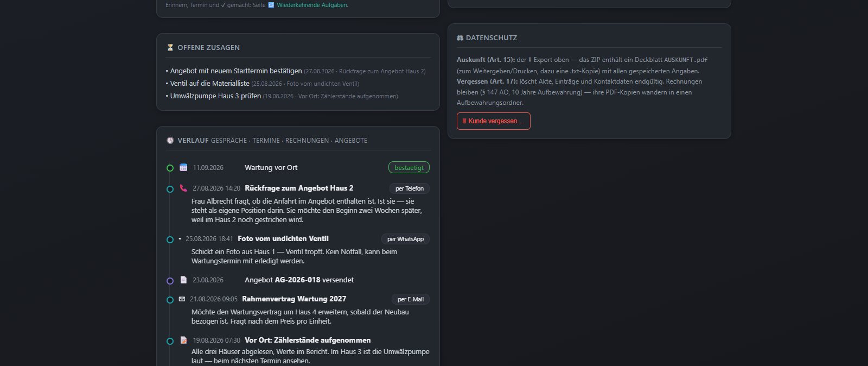Image resolution: width=868 pixels, height=366 pixels.
Task: Select 'Angebot mit neuem Starttermin bestätigen'
Action: 236,71
